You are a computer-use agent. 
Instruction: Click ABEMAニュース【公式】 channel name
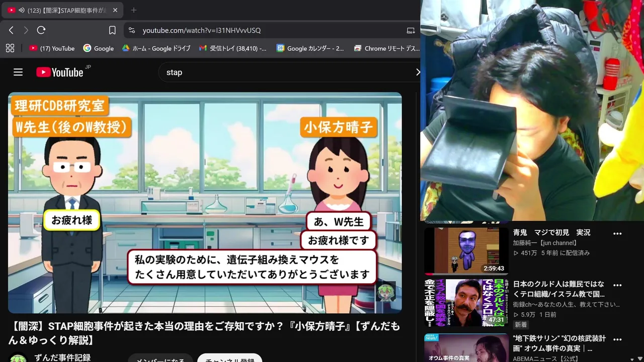coord(546,358)
